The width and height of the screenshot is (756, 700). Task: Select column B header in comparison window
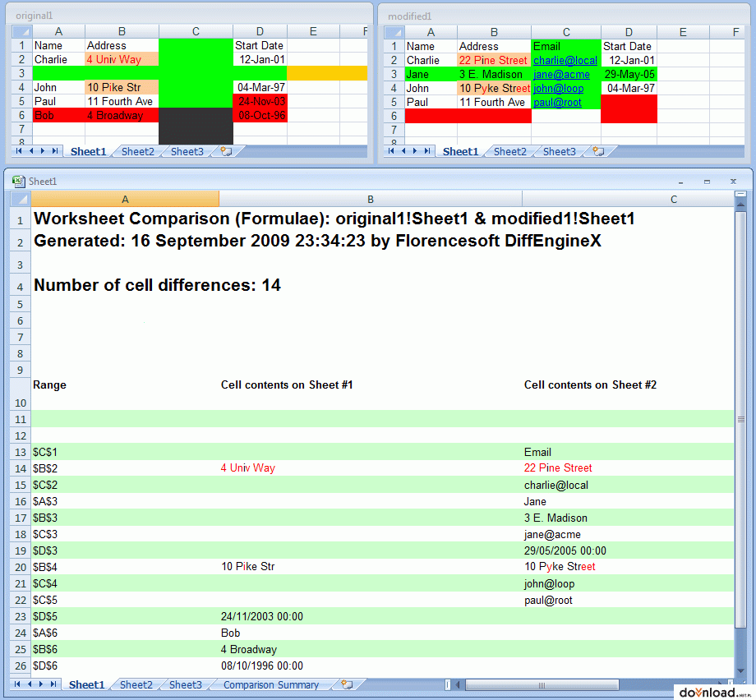click(371, 199)
